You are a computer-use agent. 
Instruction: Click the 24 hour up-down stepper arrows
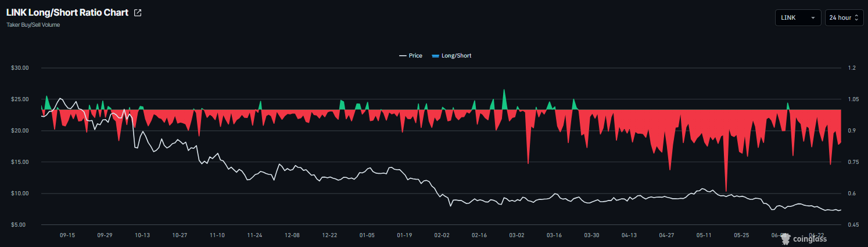[856, 18]
